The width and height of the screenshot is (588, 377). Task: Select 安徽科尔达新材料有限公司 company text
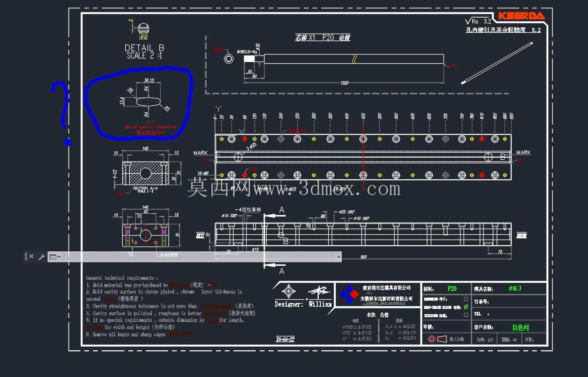coord(386,299)
